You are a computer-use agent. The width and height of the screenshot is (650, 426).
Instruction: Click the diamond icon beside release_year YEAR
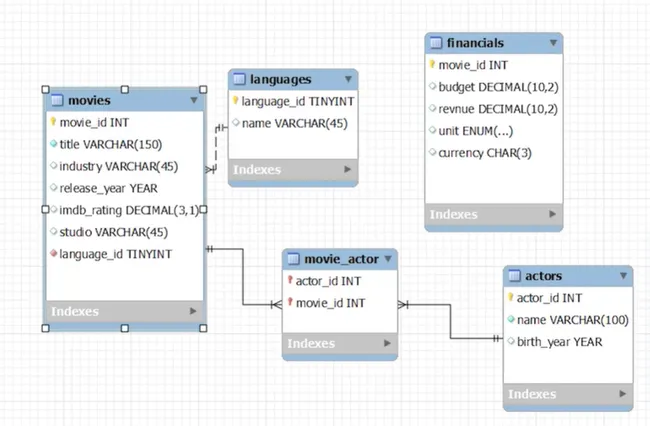coord(53,187)
